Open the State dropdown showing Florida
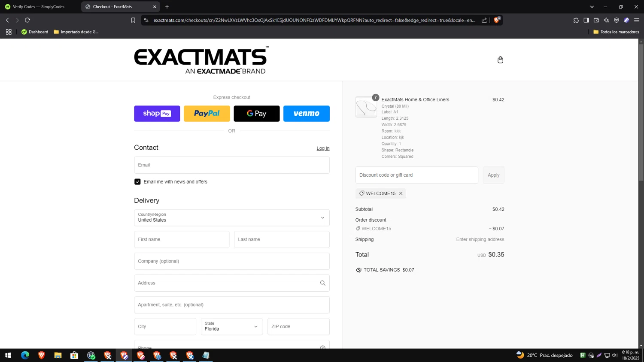This screenshot has height=362, width=644. point(232,326)
